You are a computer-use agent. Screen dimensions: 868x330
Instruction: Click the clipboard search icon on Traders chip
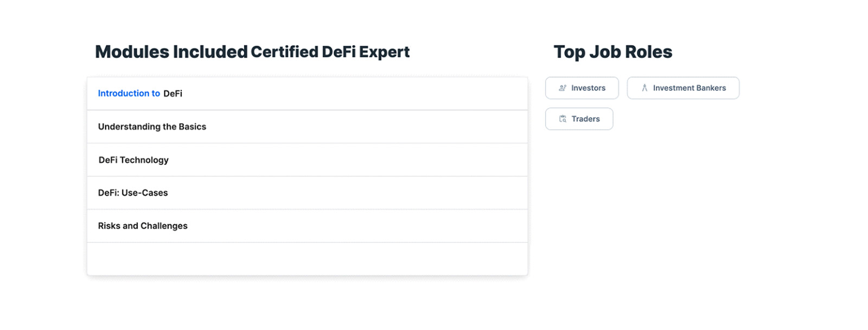click(563, 119)
